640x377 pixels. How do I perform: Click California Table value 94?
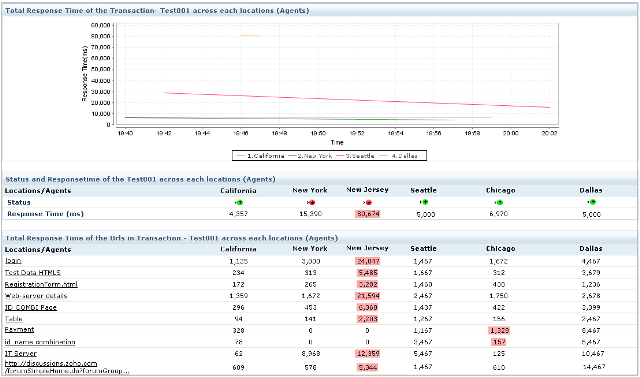pos(238,319)
